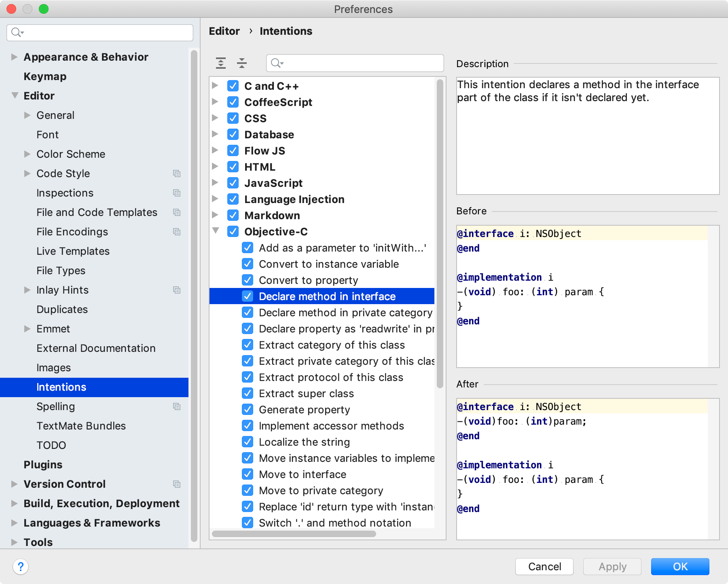The height and width of the screenshot is (584, 728).
Task: Click the project-level icon beside Code Style
Action: (x=177, y=174)
